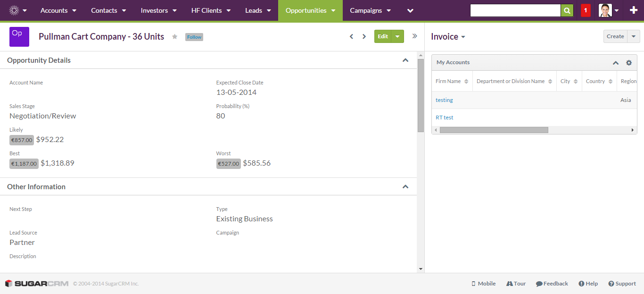Click the Mobile footer icon link
The height and width of the screenshot is (294, 644).
click(483, 284)
